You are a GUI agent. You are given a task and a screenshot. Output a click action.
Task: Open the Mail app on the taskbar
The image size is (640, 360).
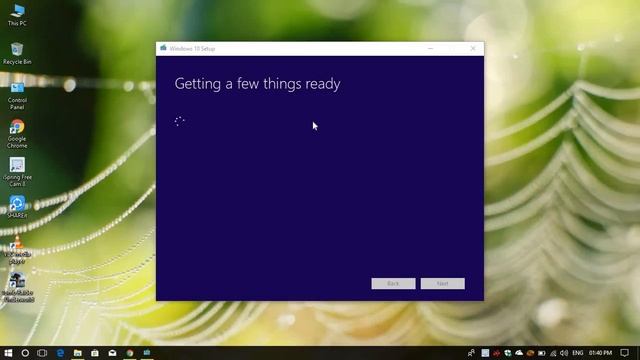click(x=112, y=353)
